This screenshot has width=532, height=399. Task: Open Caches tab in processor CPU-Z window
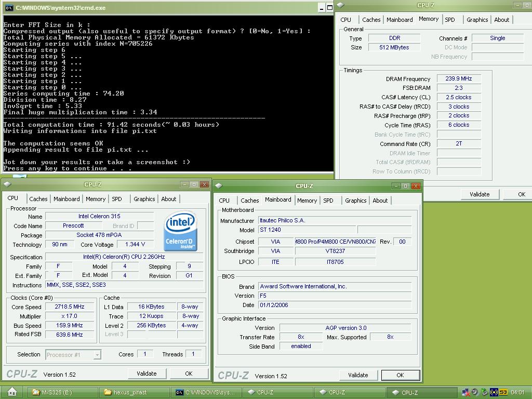(38, 199)
